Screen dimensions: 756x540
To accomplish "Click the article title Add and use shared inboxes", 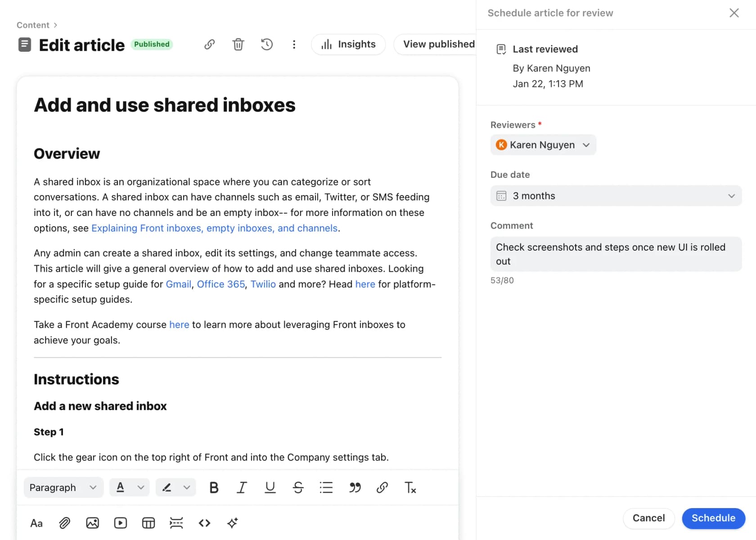I will 165,105.
